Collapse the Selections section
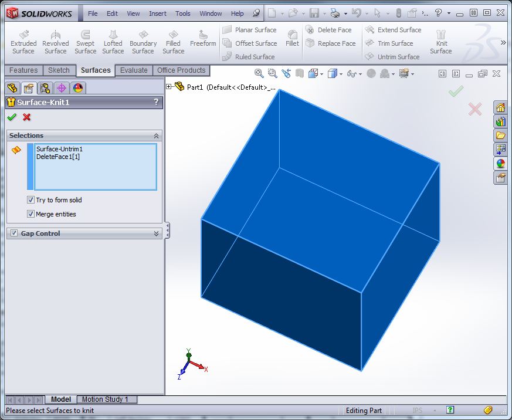512x420 pixels. 156,136
